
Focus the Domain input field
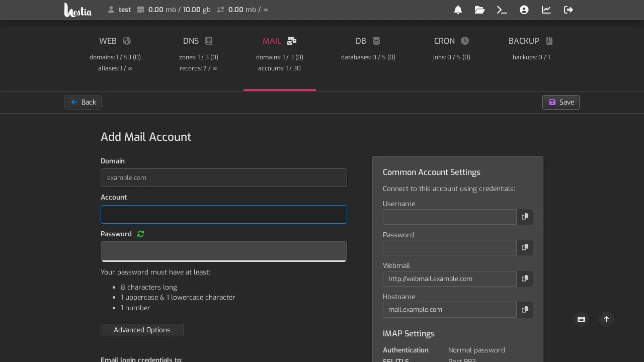pyautogui.click(x=224, y=177)
